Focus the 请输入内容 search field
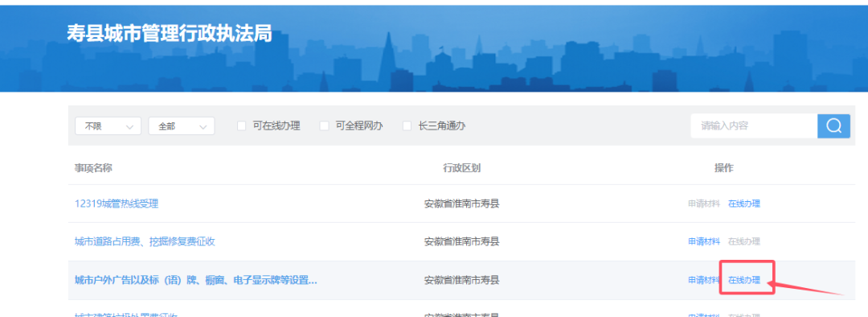Screen dimensions: 868x317 (754, 126)
